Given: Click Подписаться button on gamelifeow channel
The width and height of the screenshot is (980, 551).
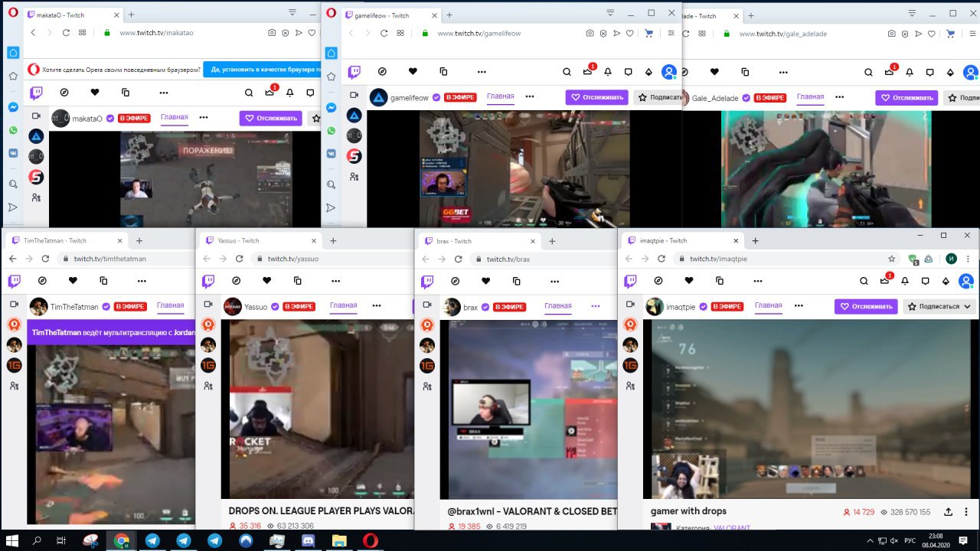Looking at the screenshot, I should (658, 97).
